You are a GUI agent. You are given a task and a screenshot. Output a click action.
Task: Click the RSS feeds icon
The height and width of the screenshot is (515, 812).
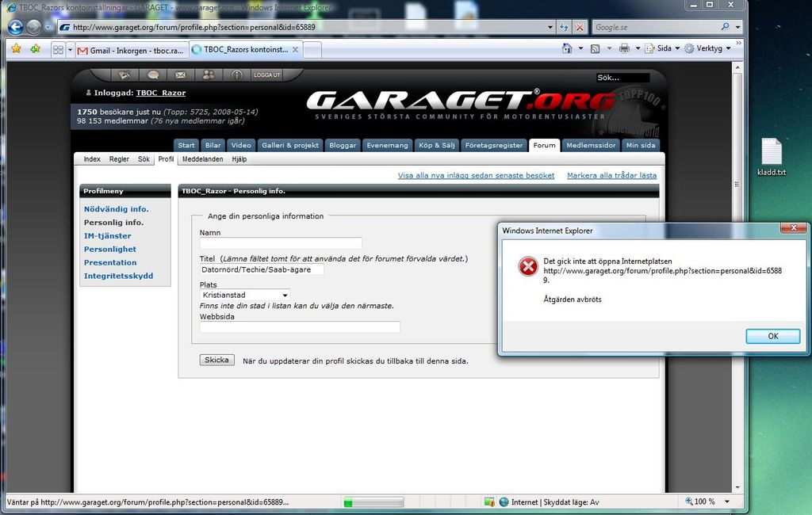tap(595, 48)
